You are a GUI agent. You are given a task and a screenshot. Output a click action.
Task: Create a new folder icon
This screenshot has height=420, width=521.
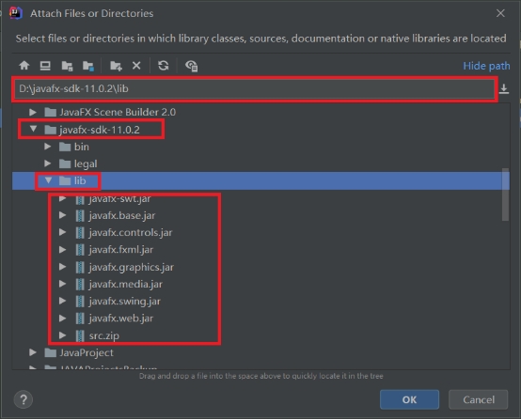(116, 66)
